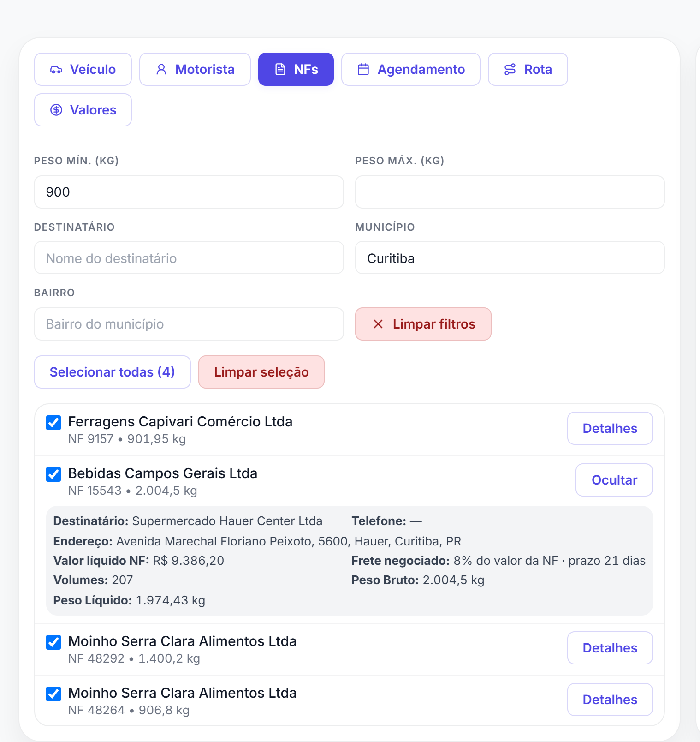Click the route icon on Rota tab

(x=510, y=70)
